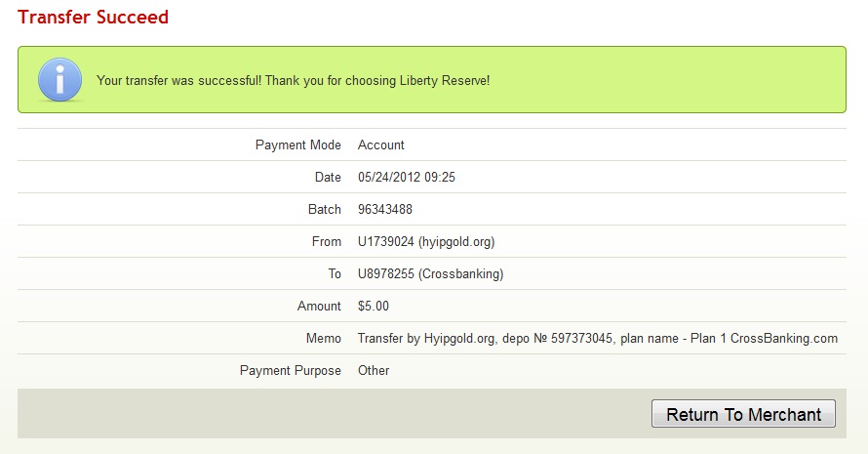The image size is (868, 454).
Task: Click the Memo field label
Action: click(x=323, y=339)
